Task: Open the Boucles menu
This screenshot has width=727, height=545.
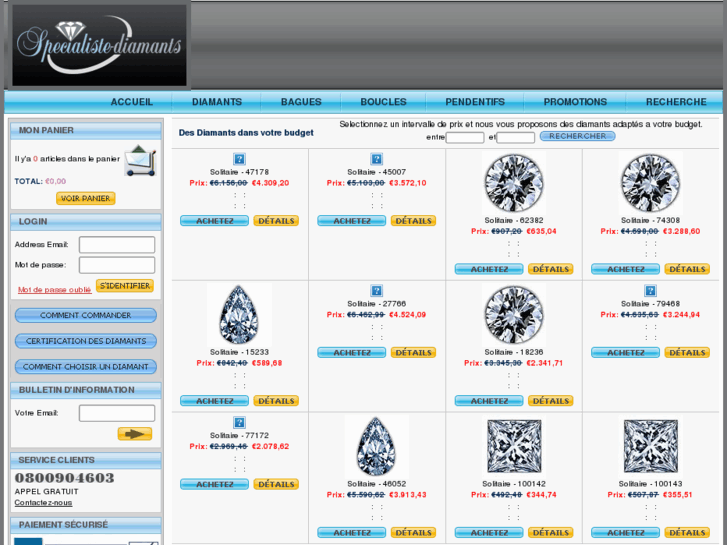Action: pos(383,102)
